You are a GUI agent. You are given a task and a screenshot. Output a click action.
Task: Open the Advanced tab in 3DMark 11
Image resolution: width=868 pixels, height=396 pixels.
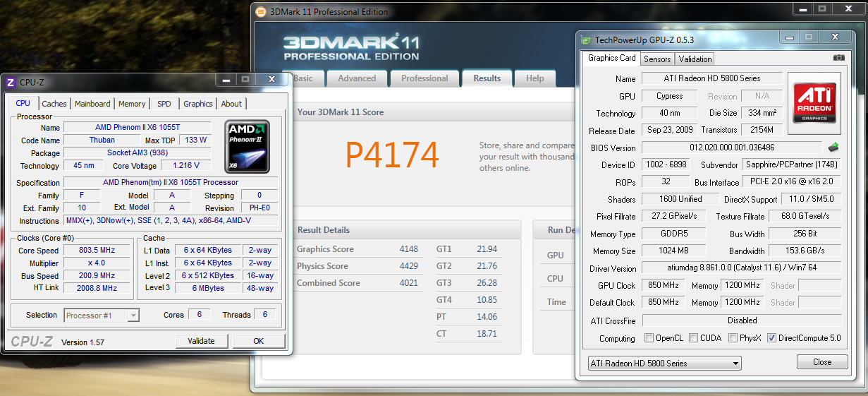pyautogui.click(x=357, y=78)
